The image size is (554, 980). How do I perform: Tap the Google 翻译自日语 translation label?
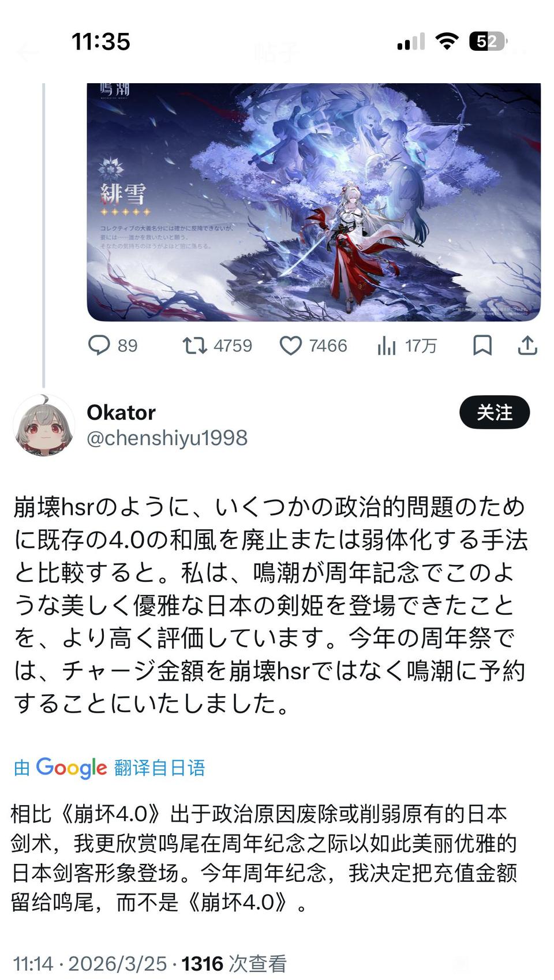tap(110, 768)
